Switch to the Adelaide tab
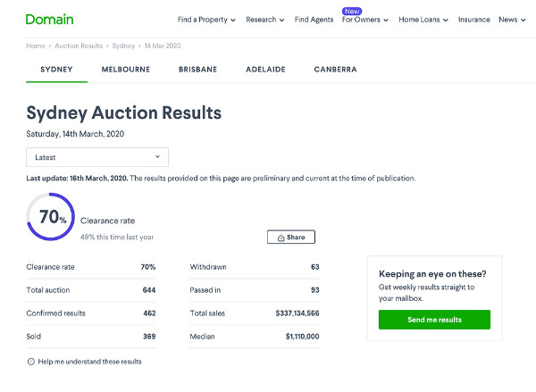 pos(266,69)
